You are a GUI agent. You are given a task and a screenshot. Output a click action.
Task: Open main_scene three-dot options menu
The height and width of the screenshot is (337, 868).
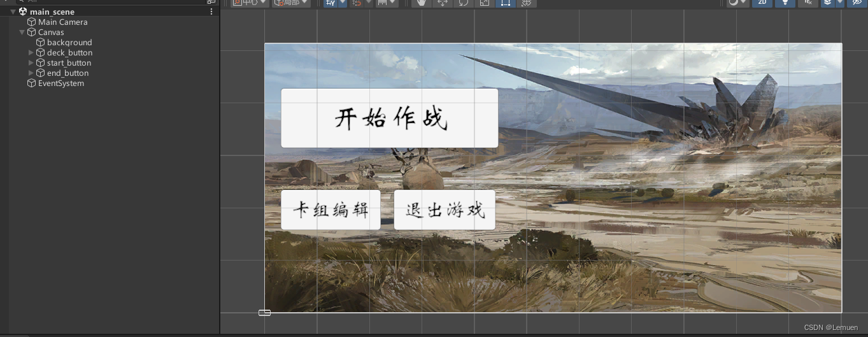click(x=211, y=11)
